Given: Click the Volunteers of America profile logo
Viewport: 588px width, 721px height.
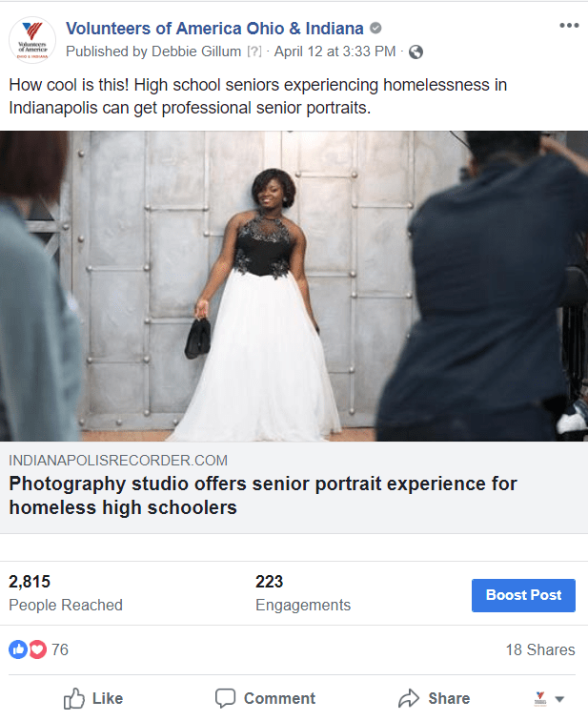Looking at the screenshot, I should click(31, 41).
